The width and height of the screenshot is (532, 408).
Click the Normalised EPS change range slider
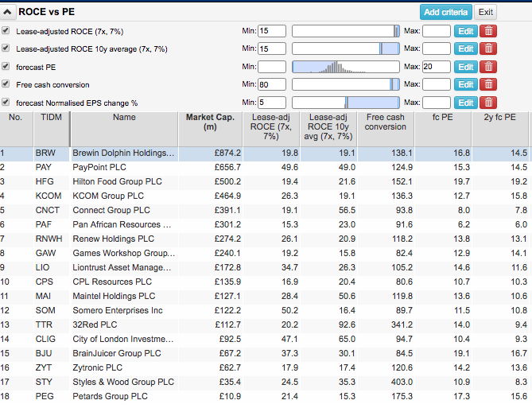click(346, 103)
